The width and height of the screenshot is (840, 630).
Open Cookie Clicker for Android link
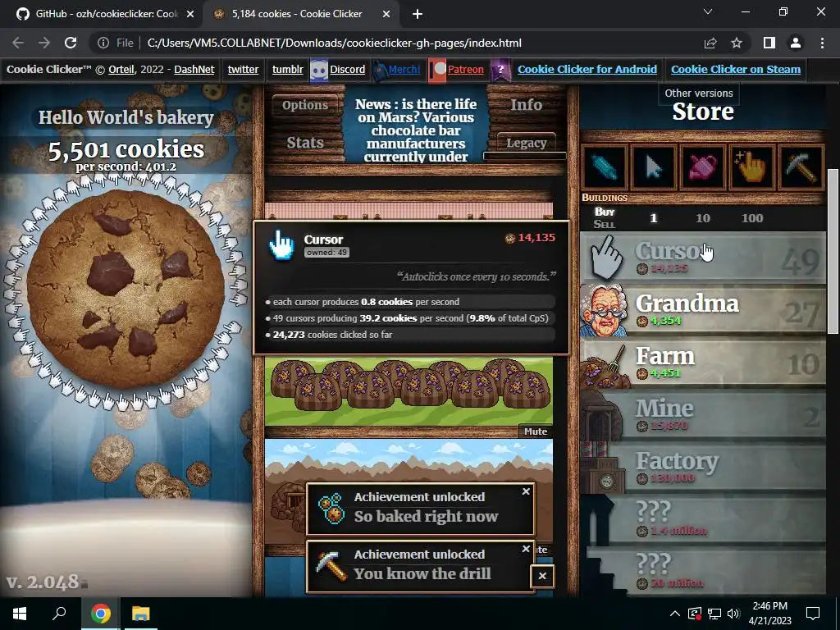[x=587, y=69]
